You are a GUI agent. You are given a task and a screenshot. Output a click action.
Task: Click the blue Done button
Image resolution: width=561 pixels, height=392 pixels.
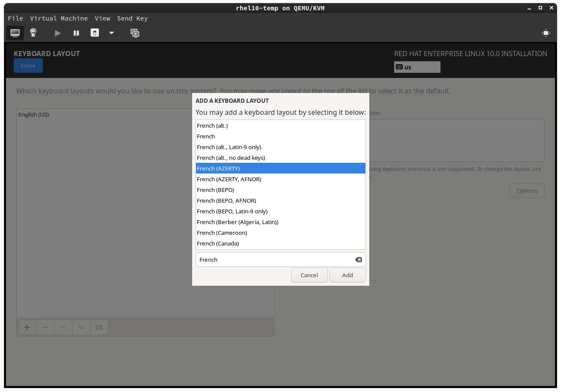28,66
